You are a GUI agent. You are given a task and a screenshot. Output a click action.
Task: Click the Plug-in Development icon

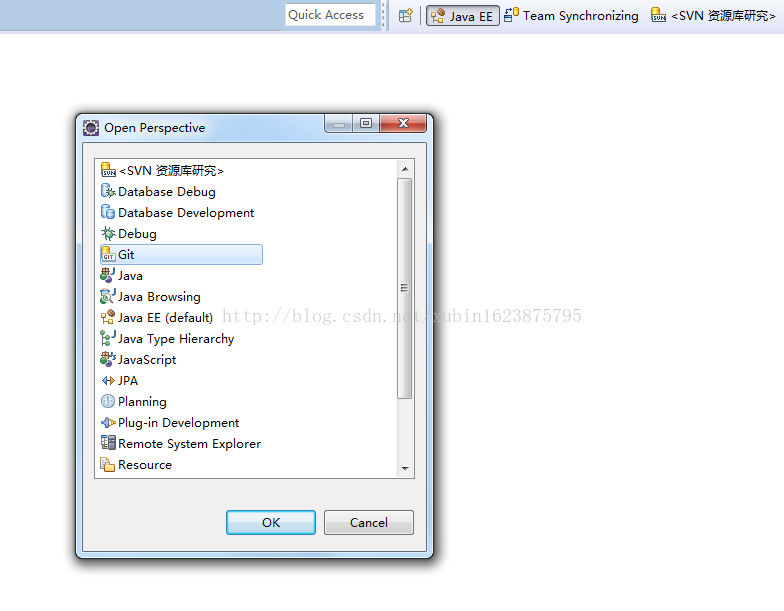(108, 422)
